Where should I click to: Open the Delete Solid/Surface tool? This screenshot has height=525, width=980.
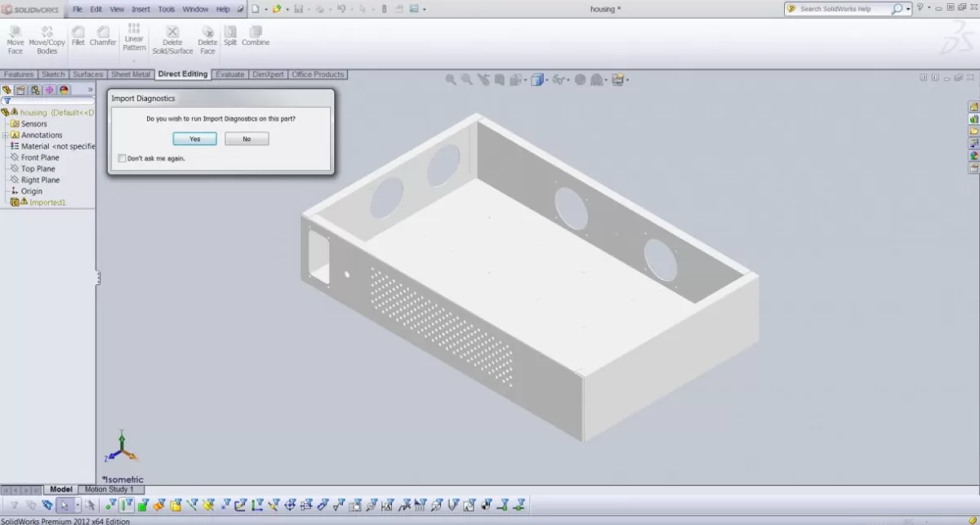pyautogui.click(x=172, y=40)
